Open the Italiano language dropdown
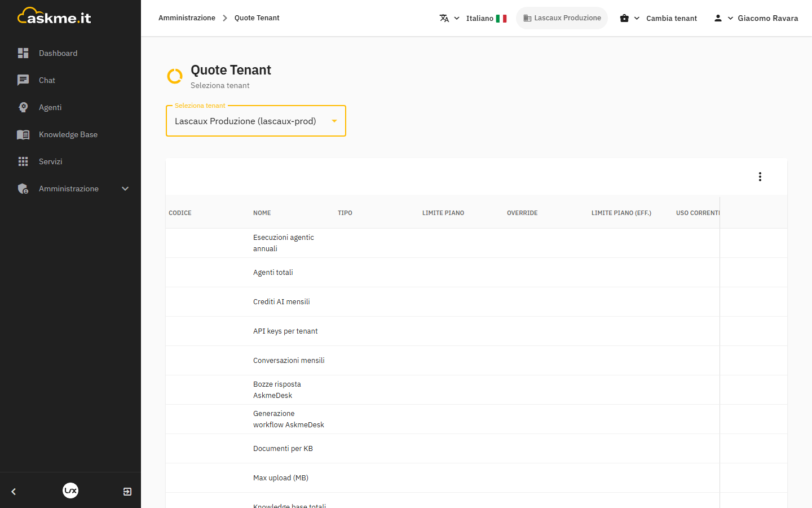This screenshot has width=812, height=508. point(473,18)
